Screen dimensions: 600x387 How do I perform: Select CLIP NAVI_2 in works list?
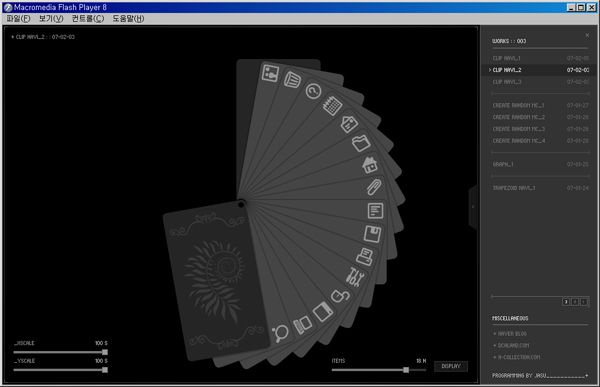[540, 70]
